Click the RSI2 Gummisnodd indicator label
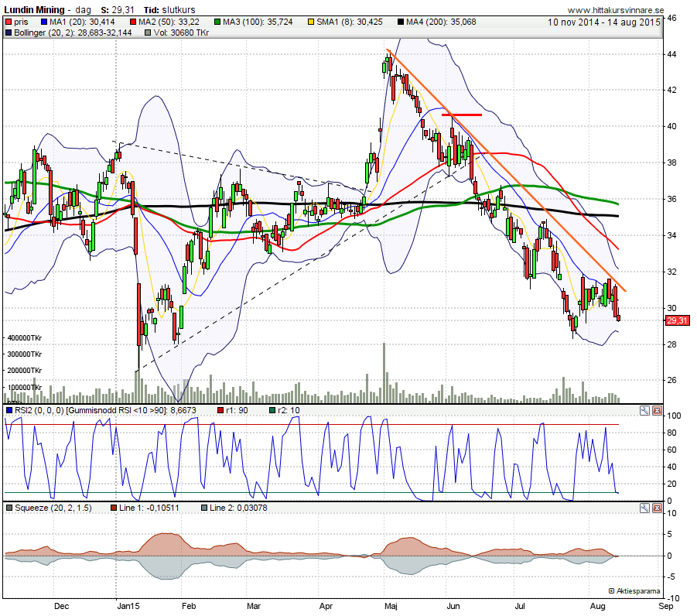697x616 pixels. (105, 410)
